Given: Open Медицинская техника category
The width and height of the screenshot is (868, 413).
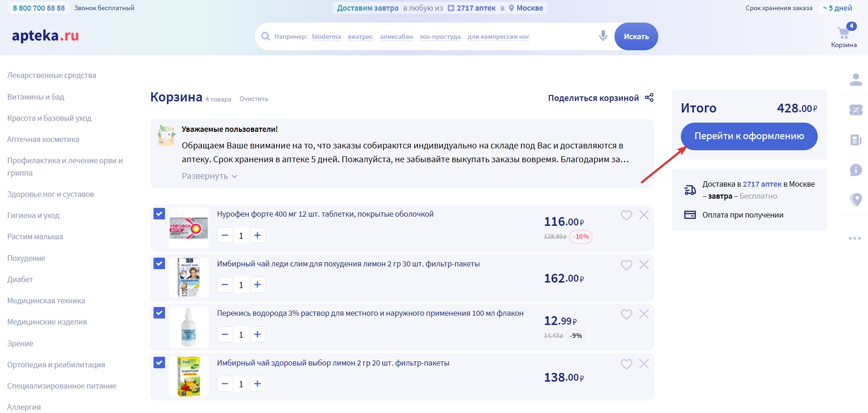Looking at the screenshot, I should pyautogui.click(x=46, y=301).
